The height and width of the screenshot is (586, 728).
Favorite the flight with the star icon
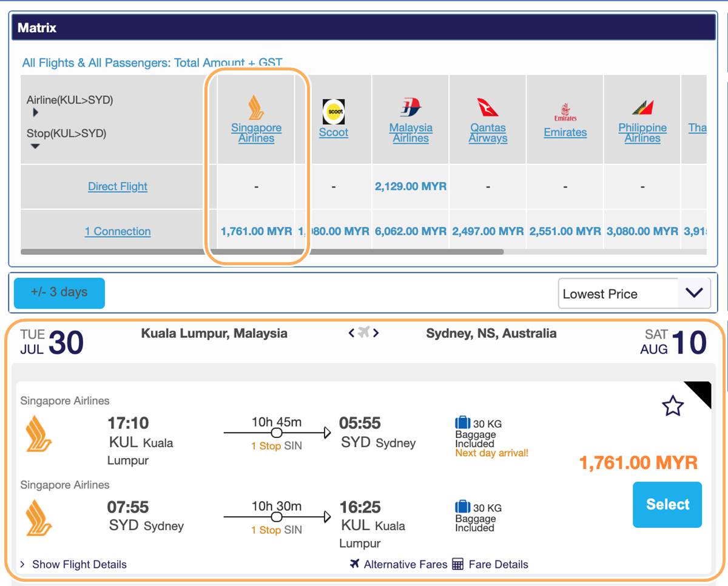pyautogui.click(x=673, y=406)
